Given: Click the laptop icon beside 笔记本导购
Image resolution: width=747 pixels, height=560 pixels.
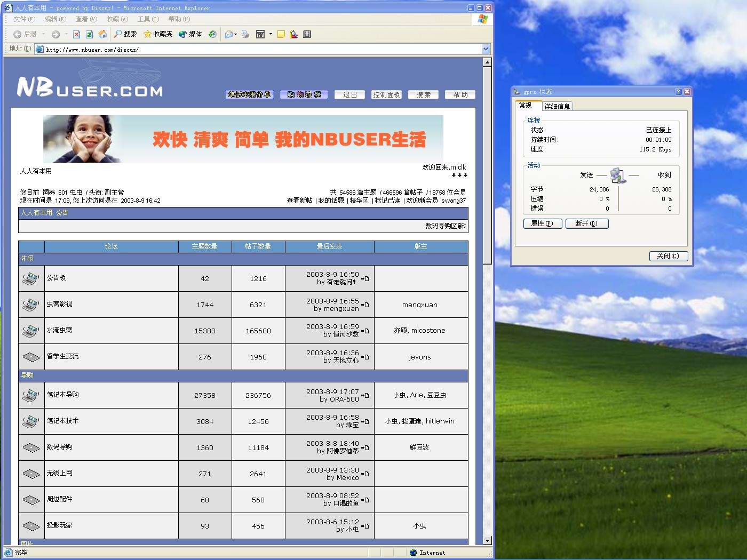Looking at the screenshot, I should click(x=31, y=395).
